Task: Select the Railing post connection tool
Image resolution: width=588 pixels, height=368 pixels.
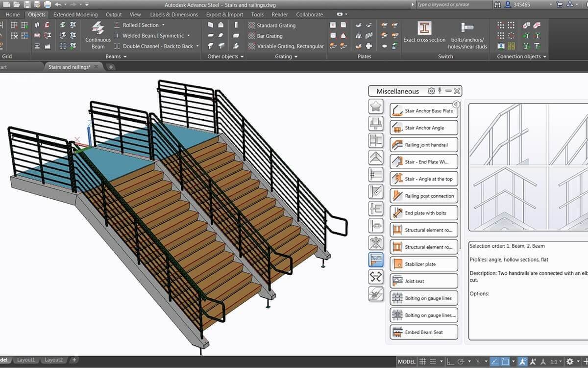Action: [x=423, y=195]
